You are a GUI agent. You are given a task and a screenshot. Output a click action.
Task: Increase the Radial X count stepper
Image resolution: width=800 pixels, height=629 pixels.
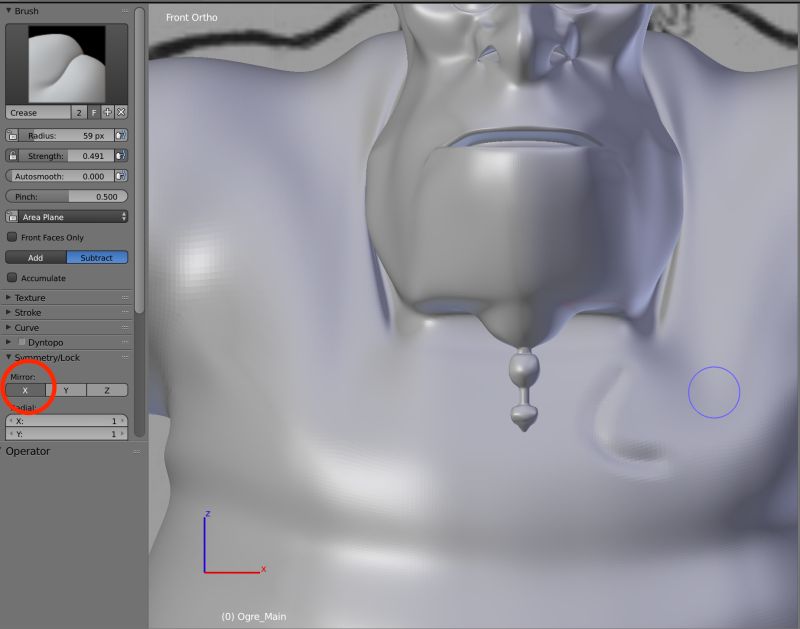121,420
